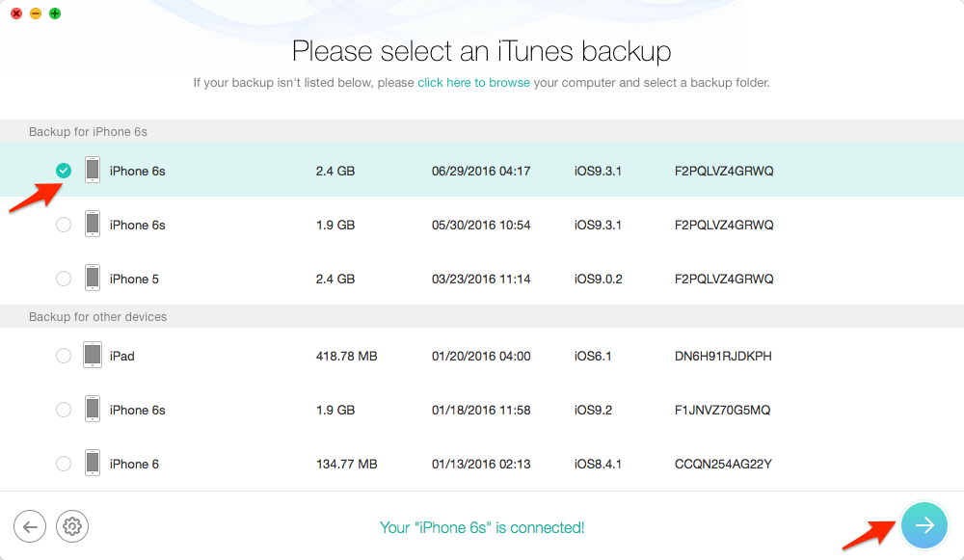Click the serial number DN6H91RJDKPH
This screenshot has width=964, height=560.
click(x=723, y=356)
